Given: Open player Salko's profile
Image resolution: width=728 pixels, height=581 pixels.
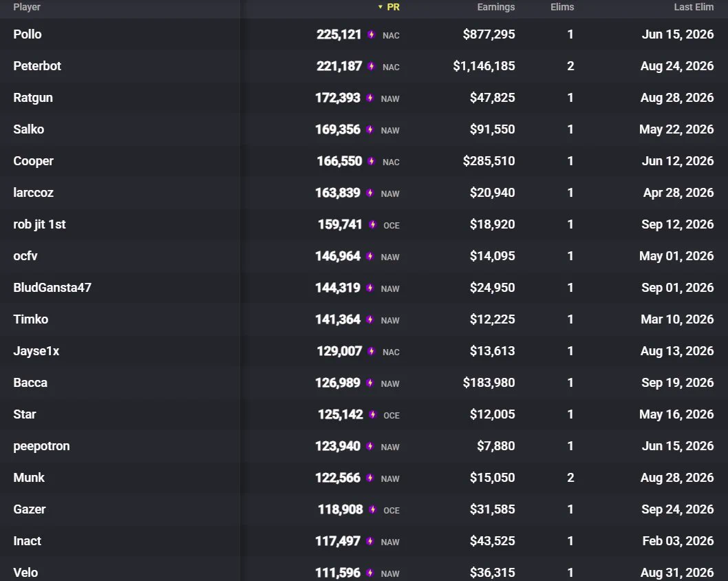Looking at the screenshot, I should click(x=29, y=129).
